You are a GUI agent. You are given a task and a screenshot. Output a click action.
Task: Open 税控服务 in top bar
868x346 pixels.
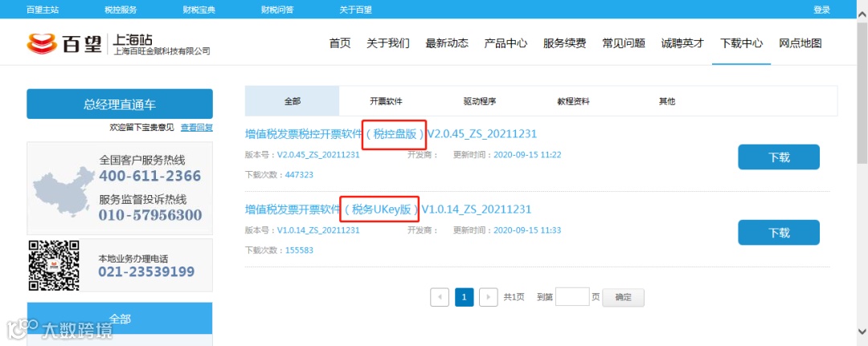(x=121, y=10)
